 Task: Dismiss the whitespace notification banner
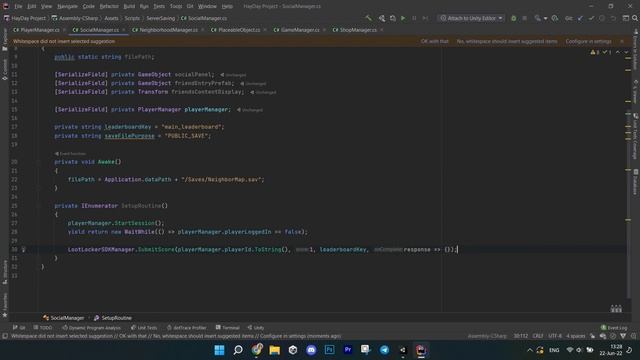coord(622,41)
